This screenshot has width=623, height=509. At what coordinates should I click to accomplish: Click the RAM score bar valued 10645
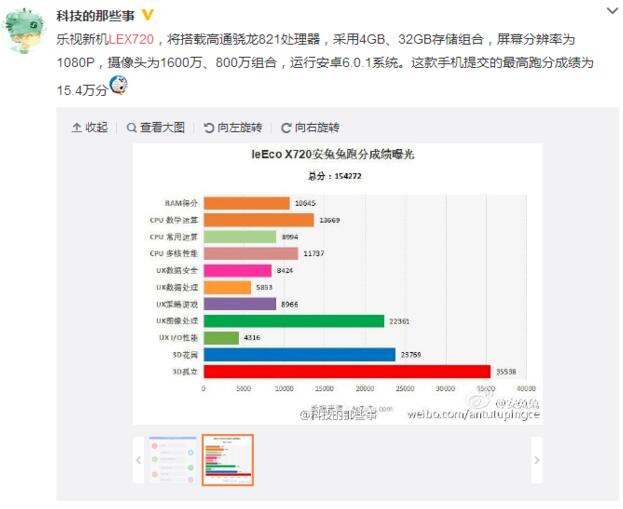pyautogui.click(x=247, y=203)
